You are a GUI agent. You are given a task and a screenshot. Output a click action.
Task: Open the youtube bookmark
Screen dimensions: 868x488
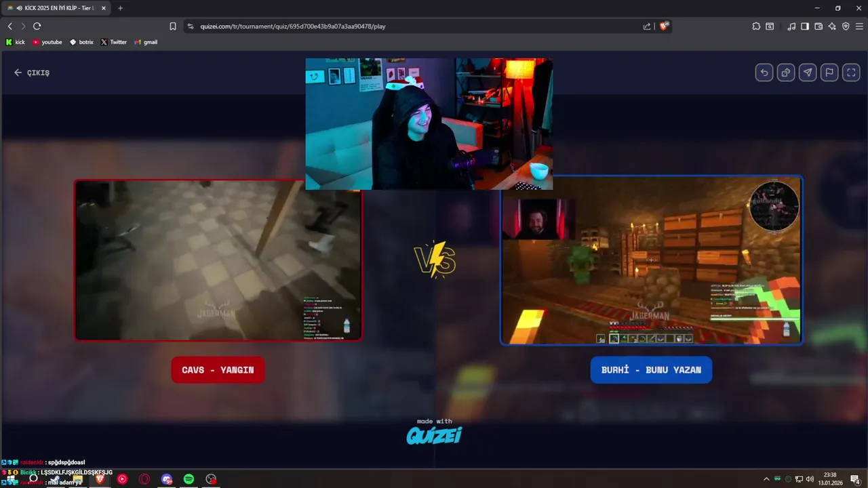[x=47, y=42]
